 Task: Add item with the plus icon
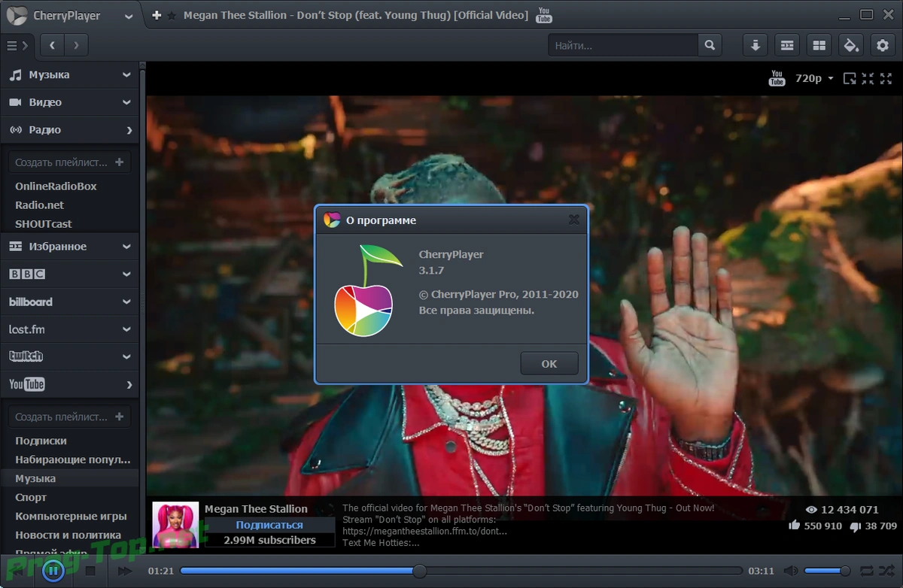click(x=157, y=15)
